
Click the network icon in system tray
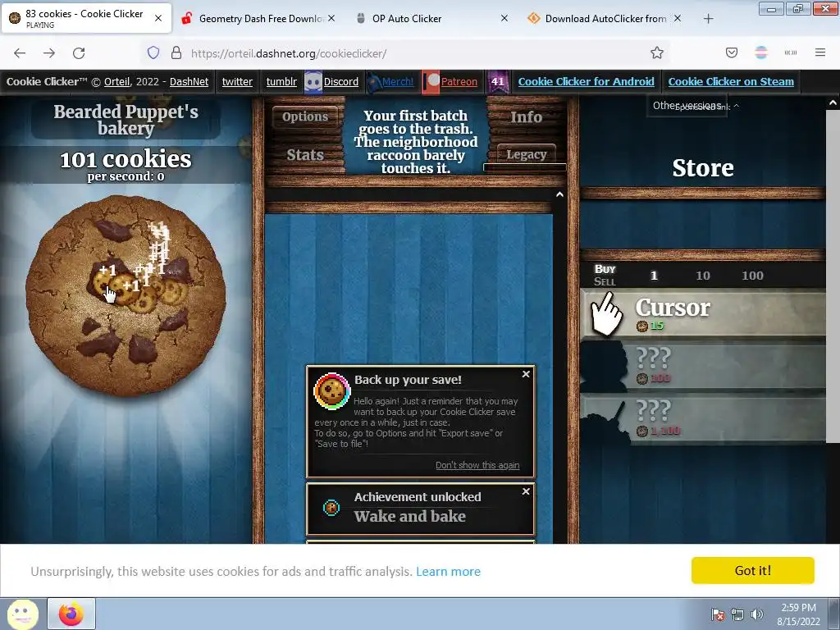click(737, 614)
